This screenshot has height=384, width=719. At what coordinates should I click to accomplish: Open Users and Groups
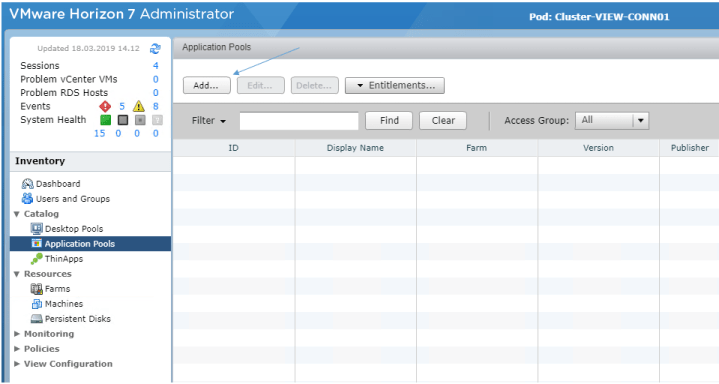tap(73, 199)
